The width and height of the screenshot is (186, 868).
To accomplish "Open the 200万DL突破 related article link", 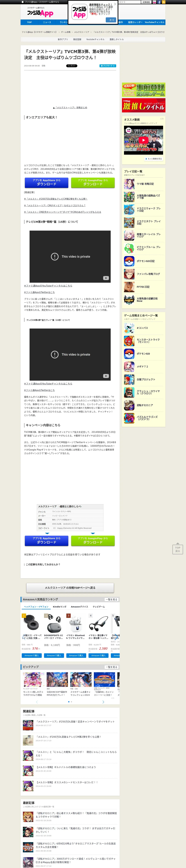I will click(x=56, y=199).
